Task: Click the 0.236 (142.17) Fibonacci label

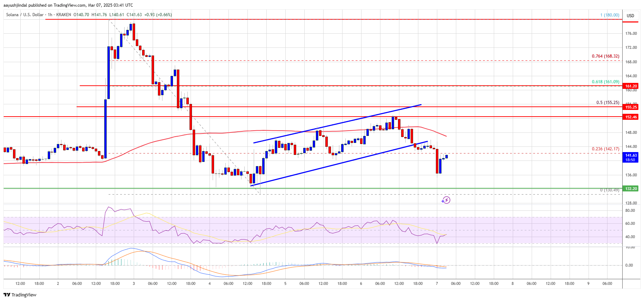Action: tap(605, 149)
